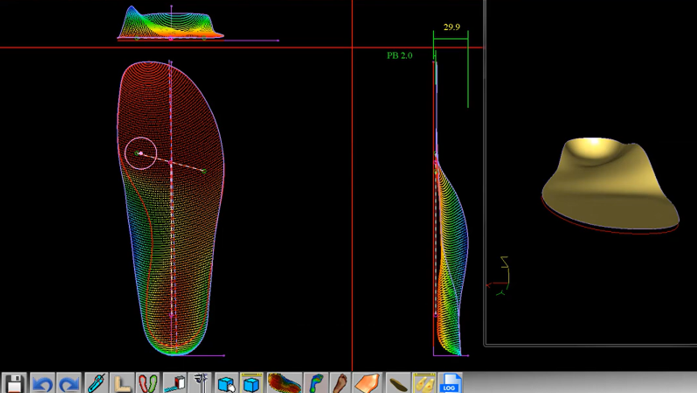Viewport: 697px width, 393px height.
Task: Click the blue cube with hand icon
Action: [x=227, y=383]
